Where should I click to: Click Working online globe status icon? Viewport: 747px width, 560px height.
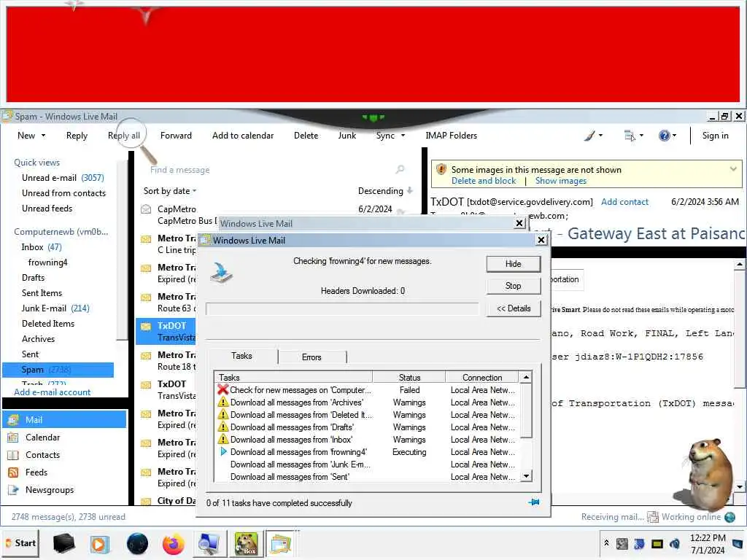pyautogui.click(x=729, y=517)
